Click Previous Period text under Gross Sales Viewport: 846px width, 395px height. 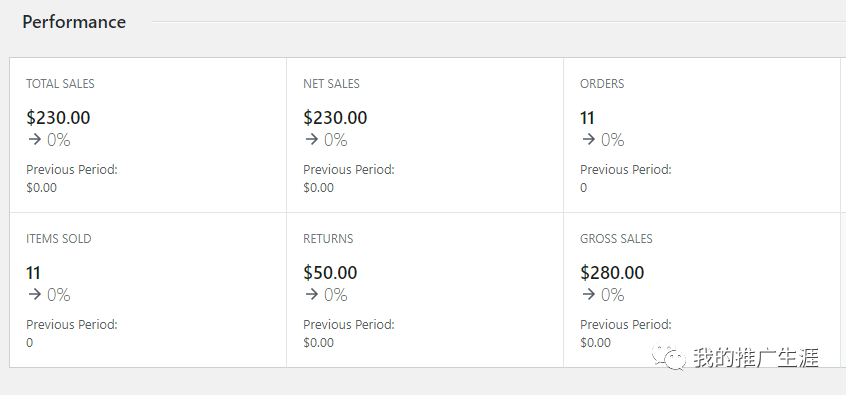[626, 324]
